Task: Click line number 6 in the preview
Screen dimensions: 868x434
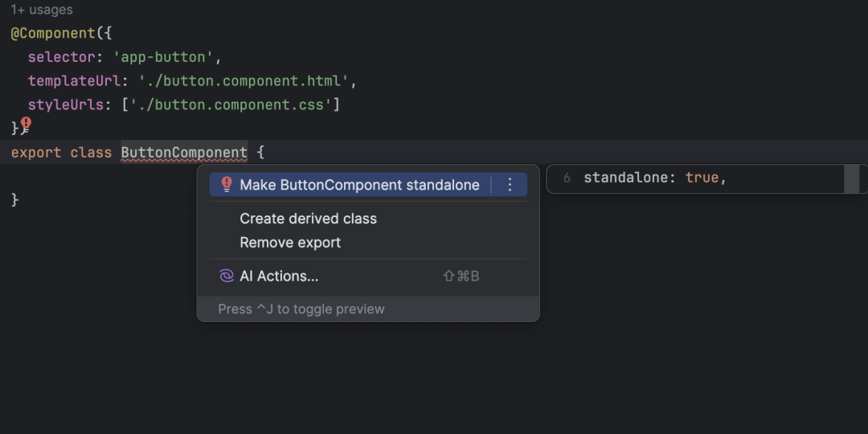Action: click(x=567, y=178)
